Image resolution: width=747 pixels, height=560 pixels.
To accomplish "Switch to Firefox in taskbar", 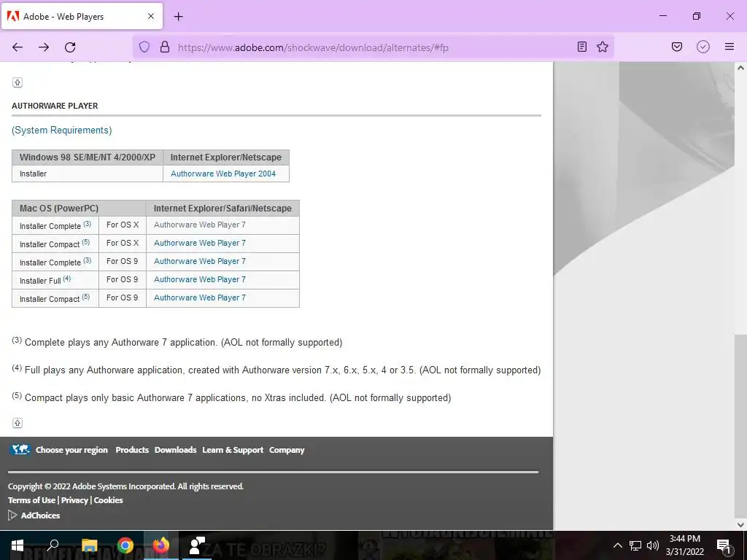I will [161, 545].
